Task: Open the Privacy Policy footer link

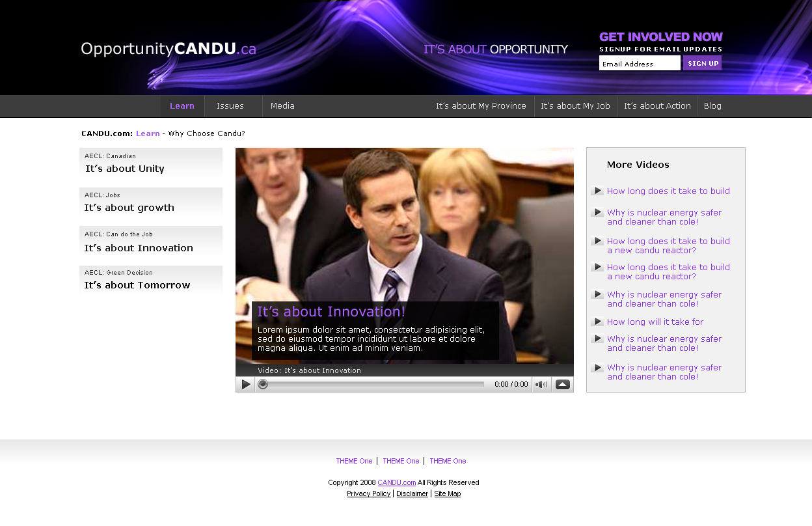Action: (369, 493)
